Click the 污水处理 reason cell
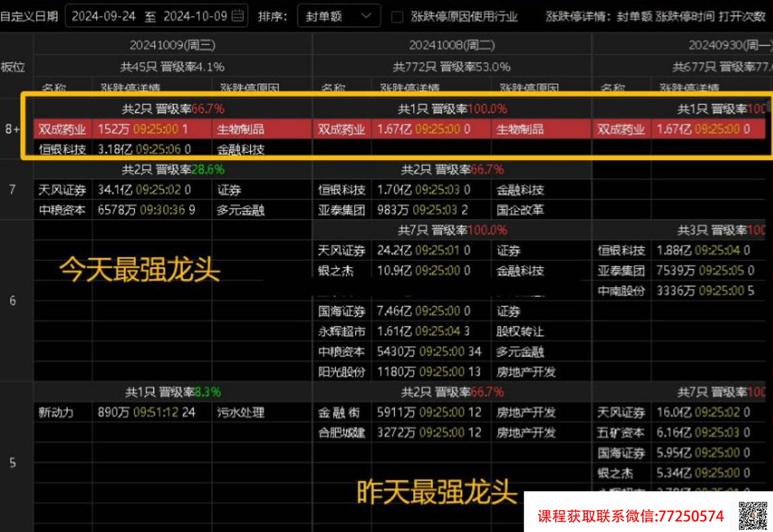The width and height of the screenshot is (773, 532). pyautogui.click(x=241, y=412)
